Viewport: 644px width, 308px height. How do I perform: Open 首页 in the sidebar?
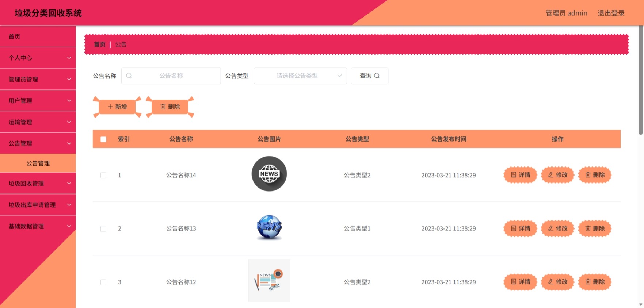[x=38, y=36]
